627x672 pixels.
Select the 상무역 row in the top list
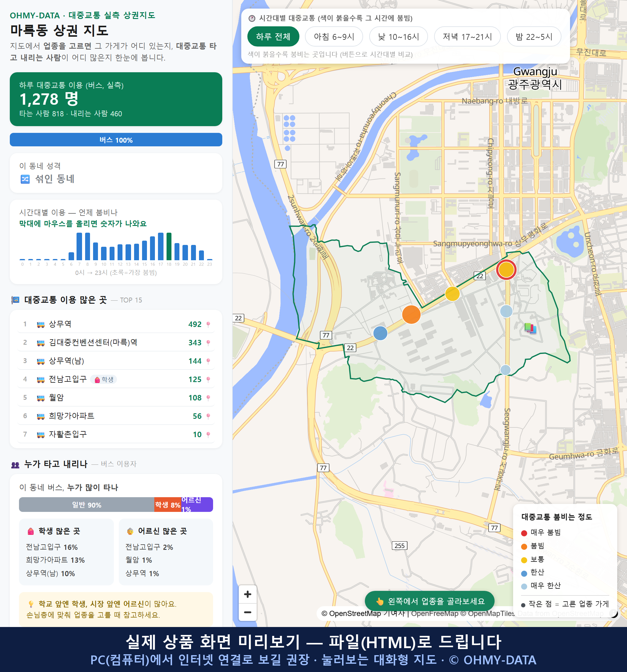116,325
